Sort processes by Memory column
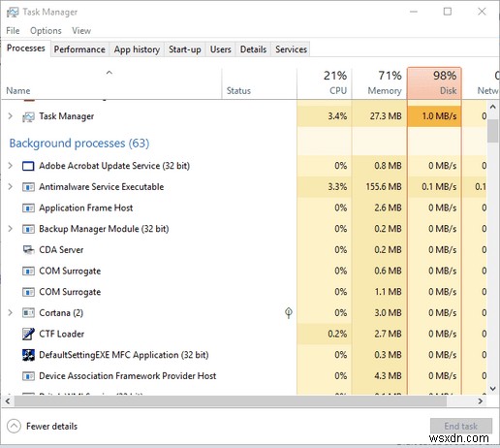The image size is (500, 448). [379, 83]
